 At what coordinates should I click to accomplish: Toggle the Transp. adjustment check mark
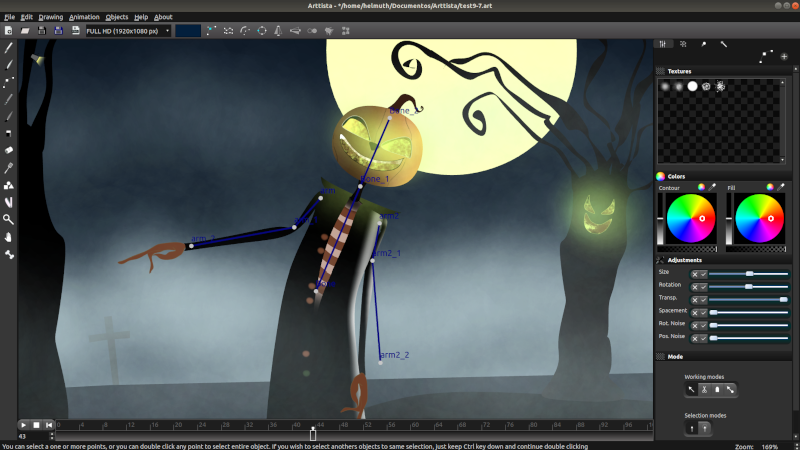click(703, 299)
